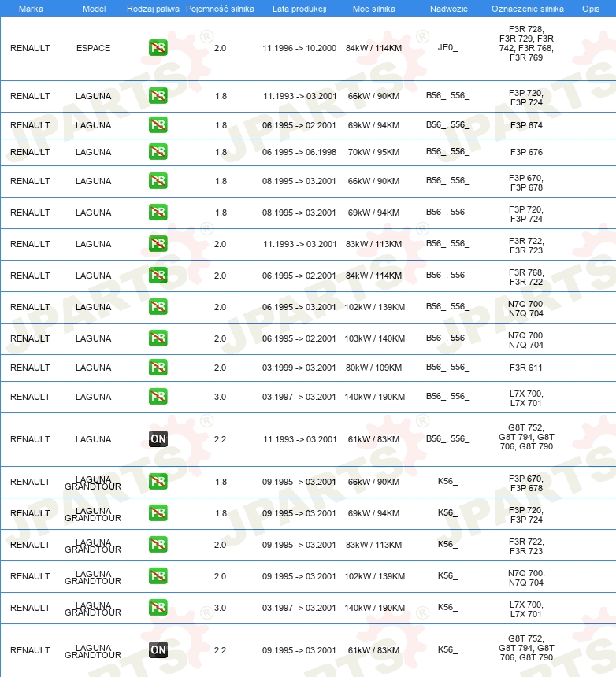Image resolution: width=616 pixels, height=677 pixels.
Task: Click L7X 700, L7X 701 in the Grandtour row
Action: coord(525,609)
